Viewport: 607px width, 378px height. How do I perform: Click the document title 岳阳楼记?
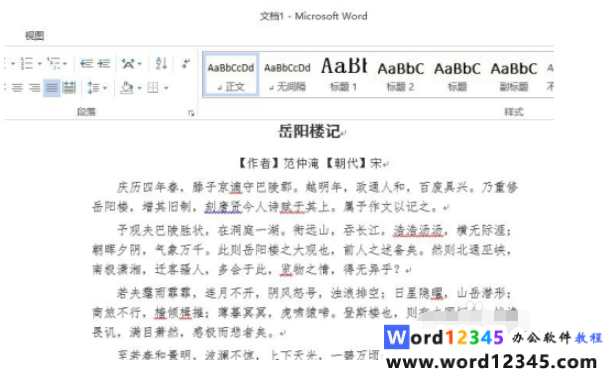tap(309, 132)
